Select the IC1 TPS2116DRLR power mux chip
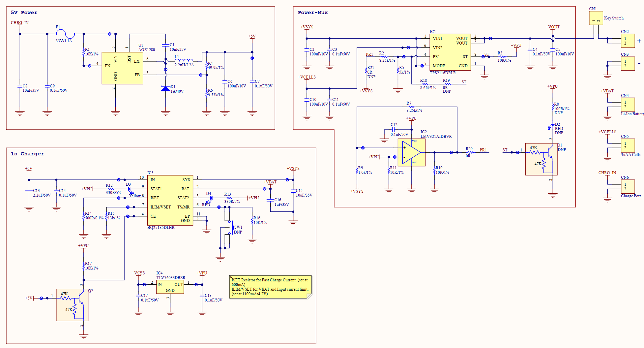Screen dimensions: 644x348 tap(450, 52)
